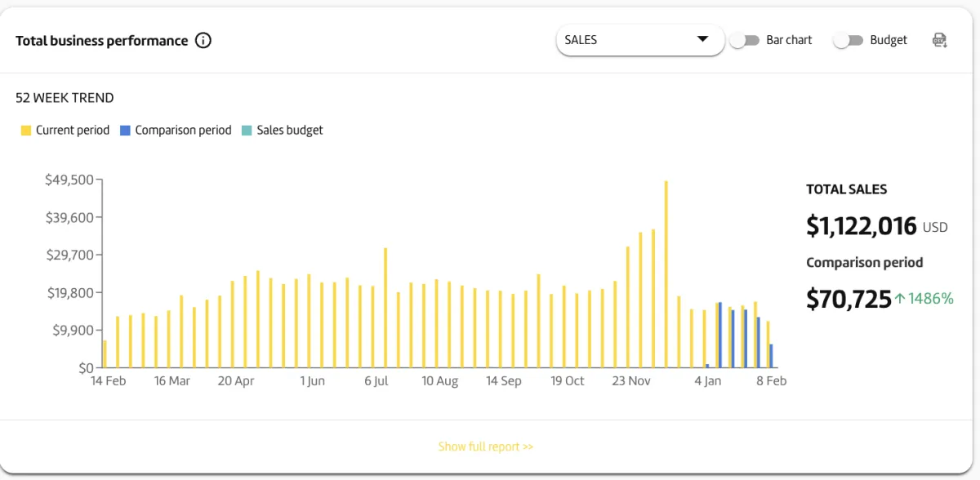Image resolution: width=980 pixels, height=480 pixels.
Task: Select the Sales budget legend label
Action: [290, 131]
